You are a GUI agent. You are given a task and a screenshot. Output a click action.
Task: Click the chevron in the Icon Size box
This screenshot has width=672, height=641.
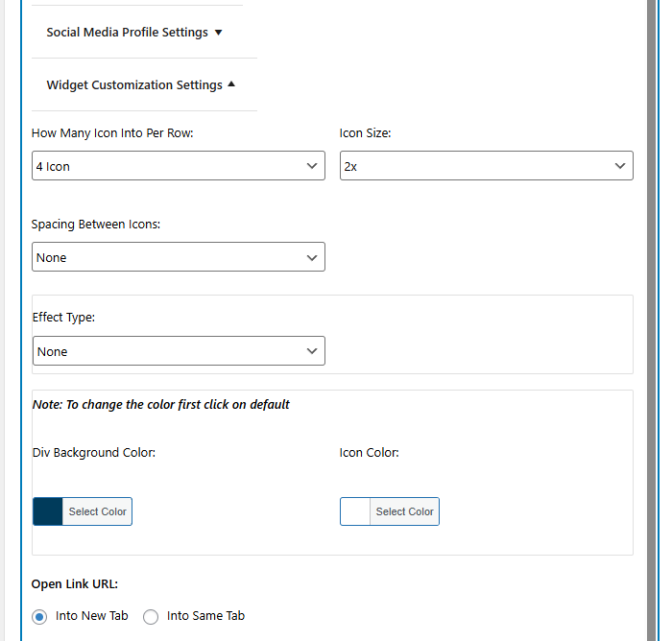[619, 166]
